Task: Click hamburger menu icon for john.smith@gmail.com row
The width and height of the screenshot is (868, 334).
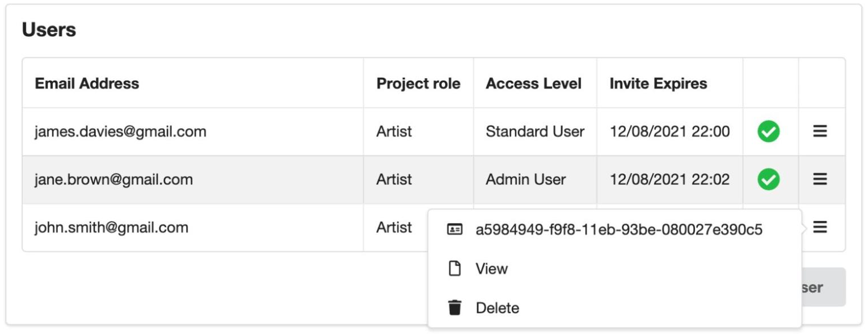Action: click(820, 227)
